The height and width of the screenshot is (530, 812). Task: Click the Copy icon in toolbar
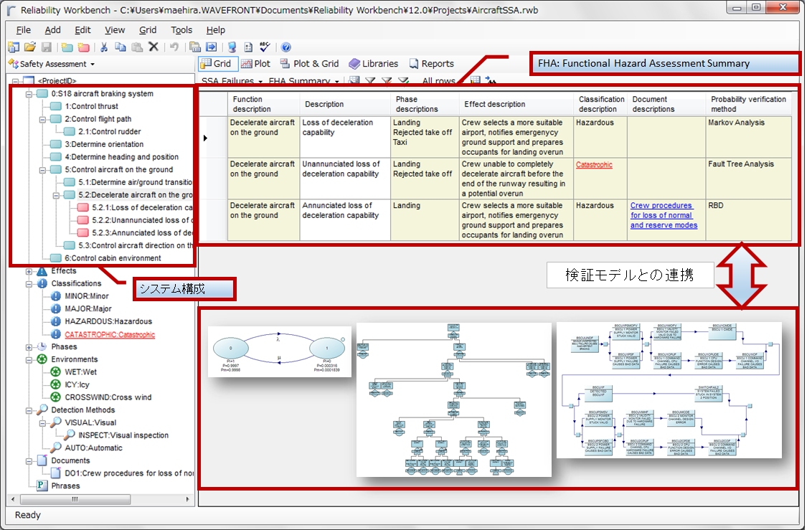pos(120,47)
